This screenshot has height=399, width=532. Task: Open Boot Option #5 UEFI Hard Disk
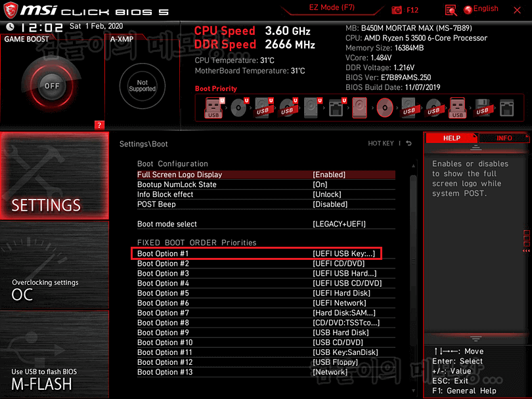click(266, 293)
